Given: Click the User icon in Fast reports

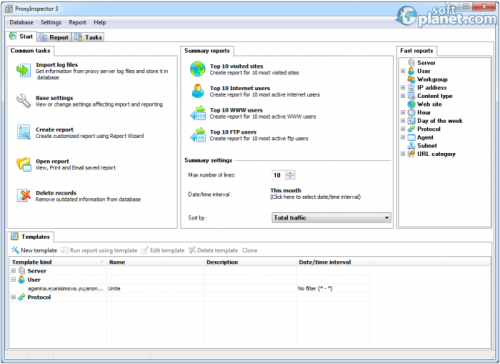Looking at the screenshot, I should coord(411,71).
